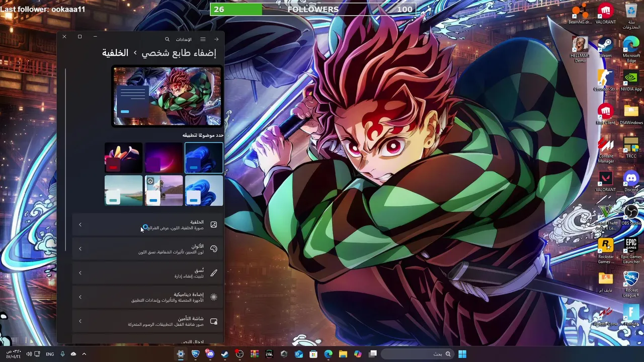
Task: Open the الخلفية (Background) settings row
Action: 148,225
